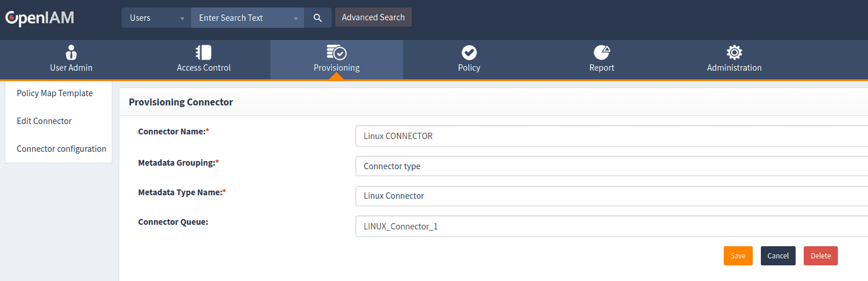Go to Connector configuration in sidebar

pos(61,149)
